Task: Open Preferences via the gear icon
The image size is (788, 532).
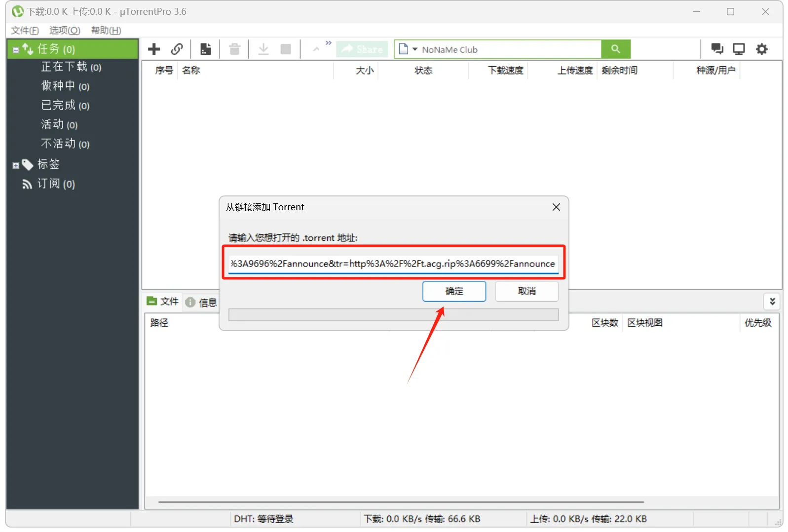Action: [762, 49]
